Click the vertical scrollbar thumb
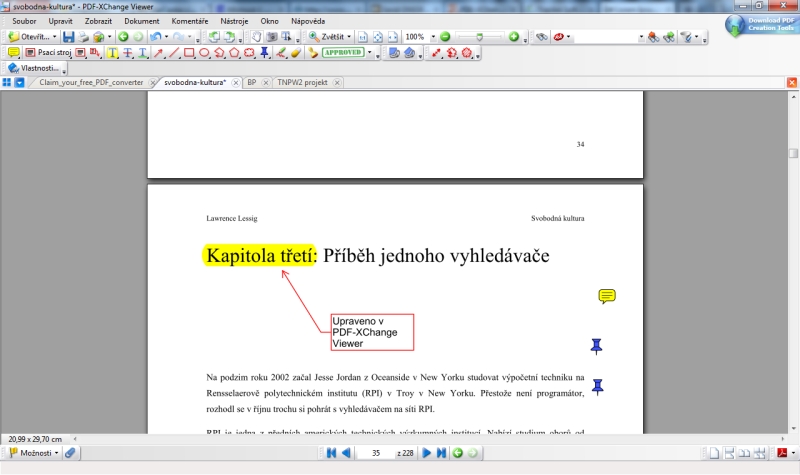800x475 pixels. [793, 153]
